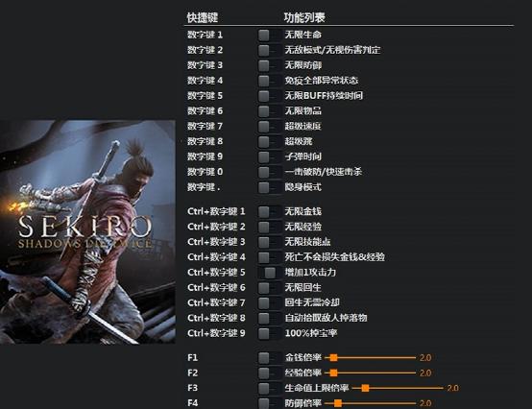Viewport: 532px width, 409px height.
Task: Enable the 无敌模式/无视伤害判定 toggle
Action: [x=270, y=50]
